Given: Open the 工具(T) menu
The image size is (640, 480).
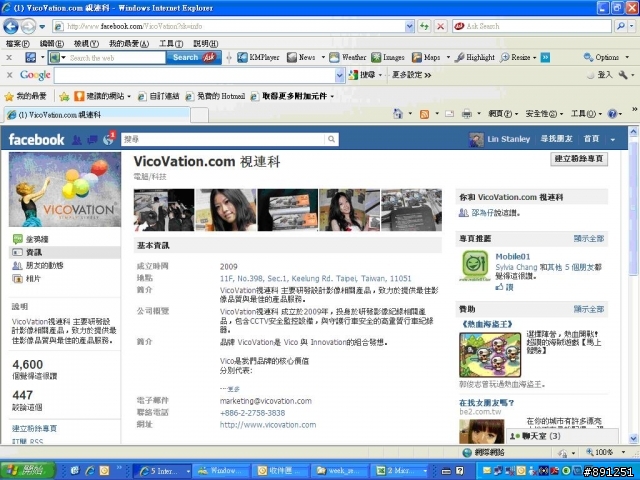Looking at the screenshot, I should click(x=171, y=44).
